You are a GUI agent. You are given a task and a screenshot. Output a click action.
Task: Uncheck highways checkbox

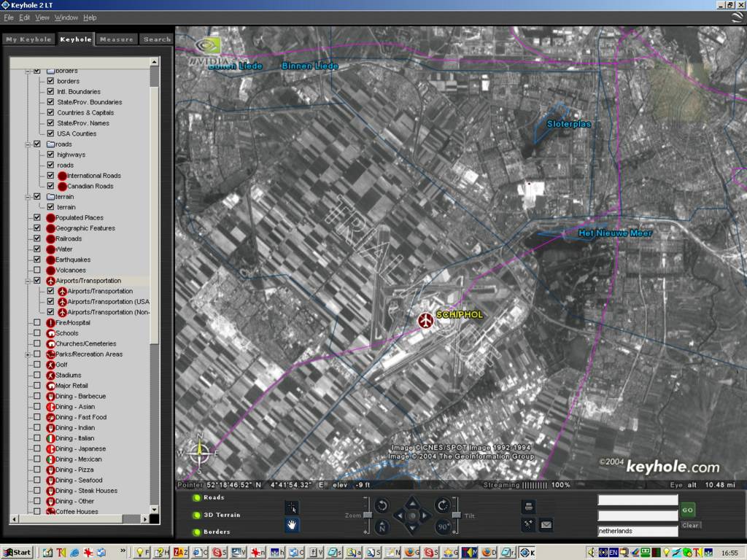(50, 155)
